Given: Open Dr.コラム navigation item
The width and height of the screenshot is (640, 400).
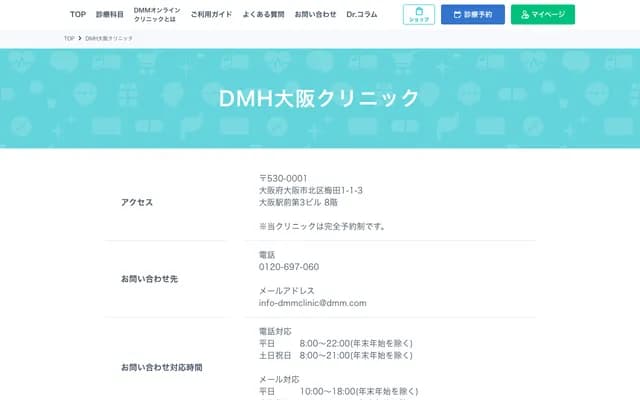Looking at the screenshot, I should point(362,14).
